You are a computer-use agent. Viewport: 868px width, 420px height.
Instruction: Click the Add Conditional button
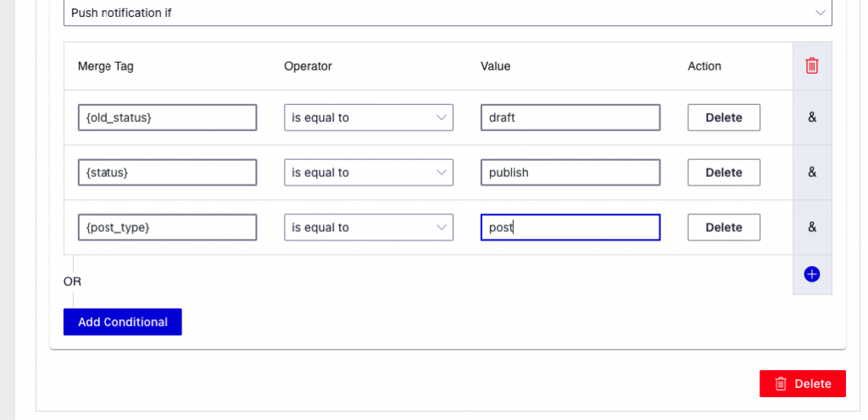pyautogui.click(x=123, y=322)
